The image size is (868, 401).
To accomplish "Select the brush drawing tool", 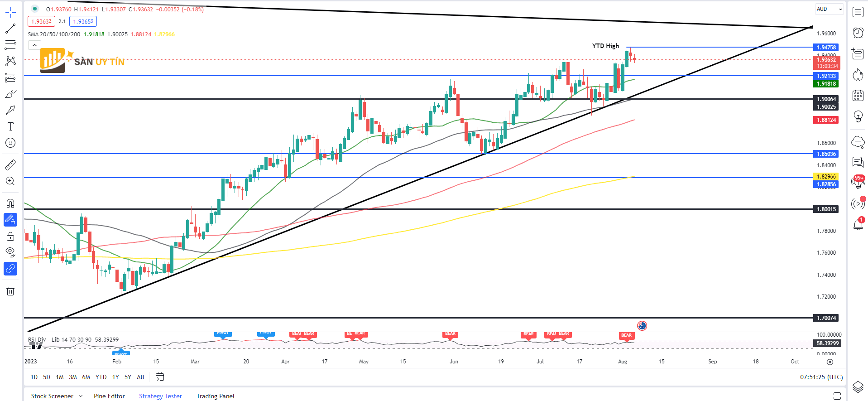I will click(x=10, y=94).
